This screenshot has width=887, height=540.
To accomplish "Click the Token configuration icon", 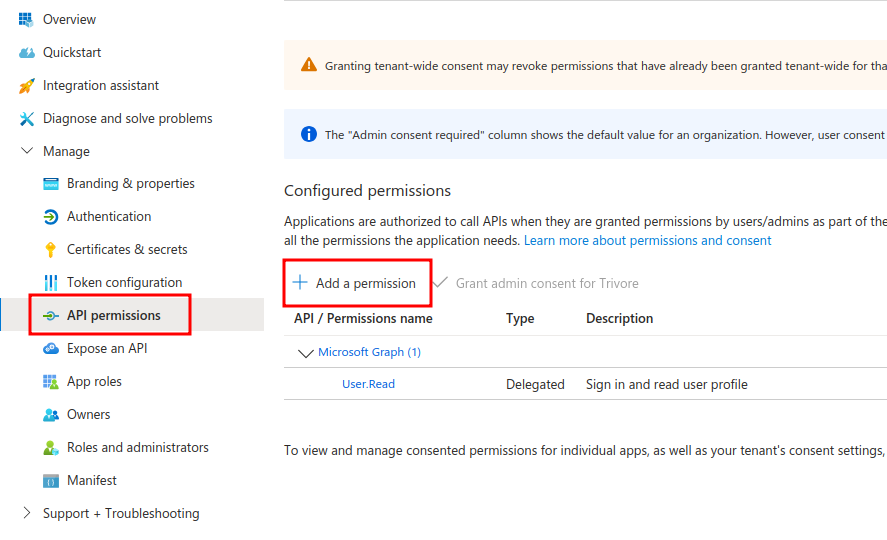I will (50, 283).
